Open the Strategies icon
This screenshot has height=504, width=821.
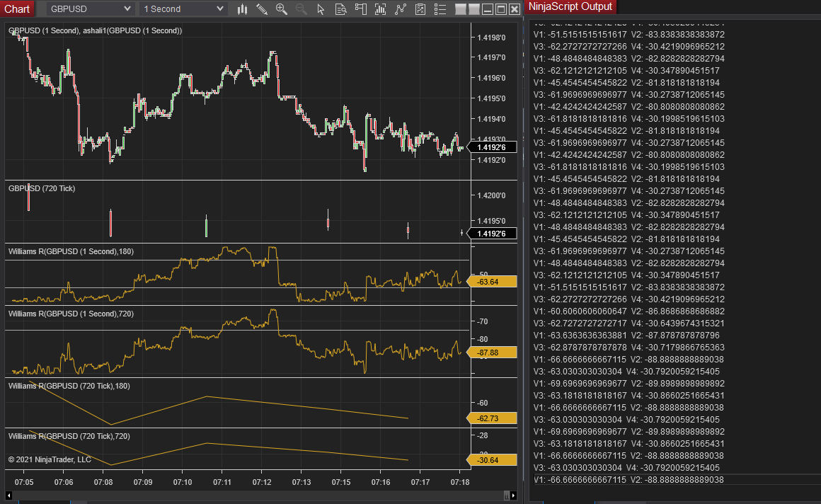click(420, 9)
